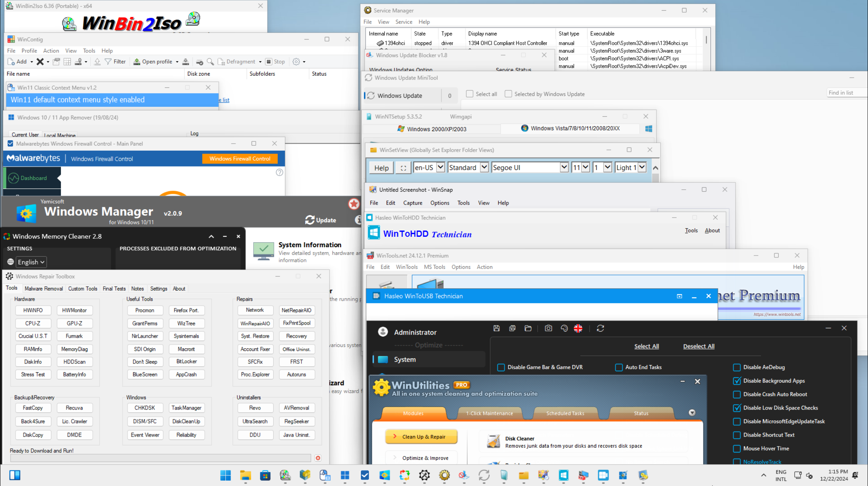Check Disable MicrosoftEdgeUpdateTask
Image resolution: width=868 pixels, height=486 pixels.
(x=737, y=421)
